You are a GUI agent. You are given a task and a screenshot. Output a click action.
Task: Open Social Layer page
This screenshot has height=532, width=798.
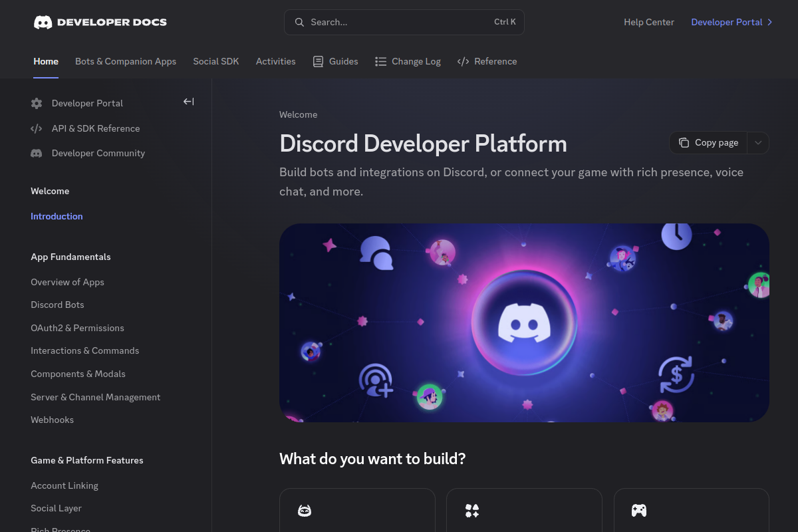point(56,508)
